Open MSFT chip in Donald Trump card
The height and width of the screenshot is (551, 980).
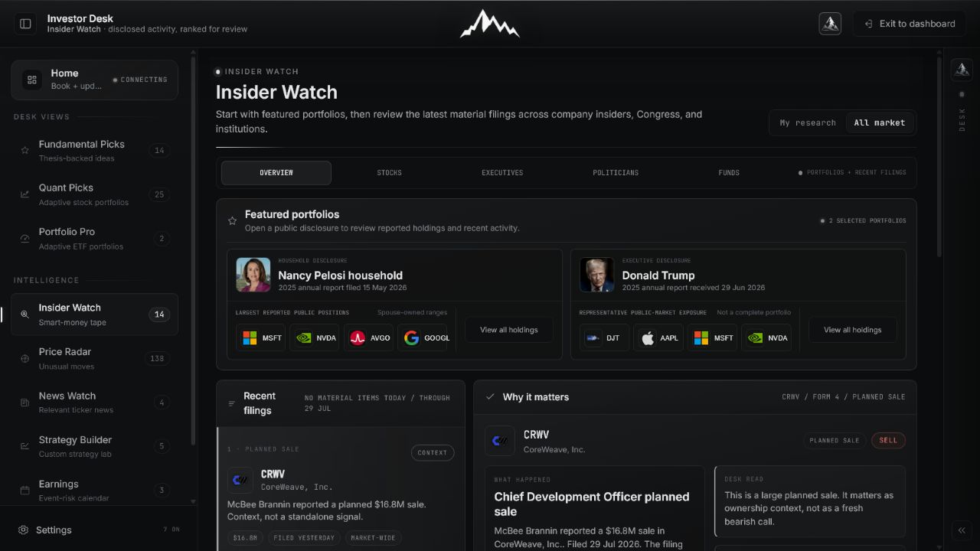tap(712, 337)
